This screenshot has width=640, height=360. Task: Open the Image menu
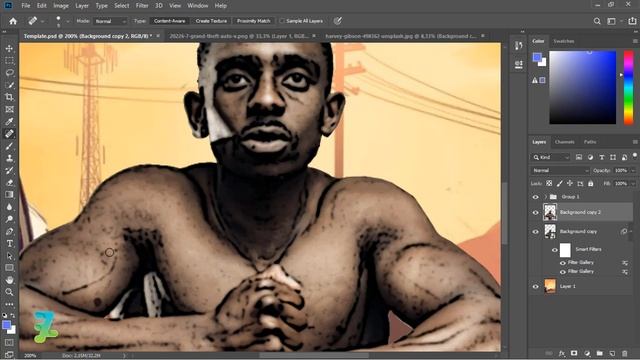61,6
